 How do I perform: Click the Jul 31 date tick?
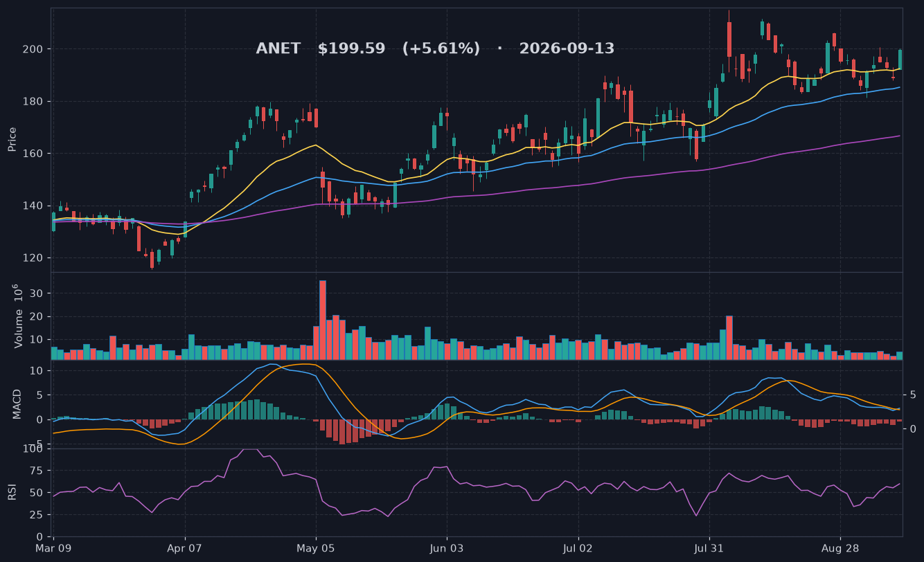click(x=709, y=548)
